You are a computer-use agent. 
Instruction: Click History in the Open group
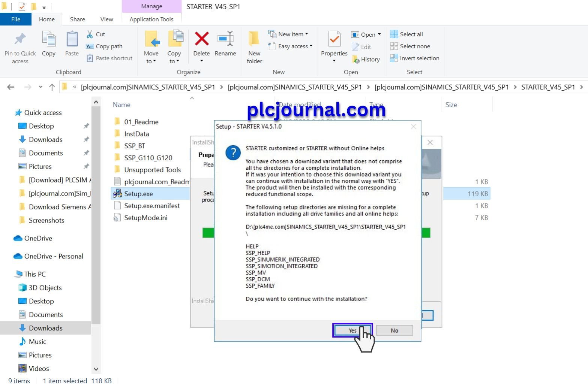(366, 59)
